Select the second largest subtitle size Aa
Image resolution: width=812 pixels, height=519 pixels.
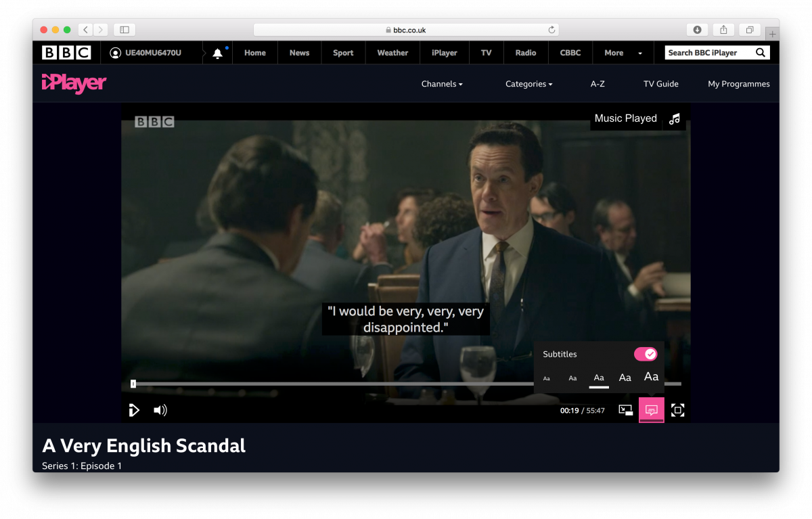[x=625, y=378]
